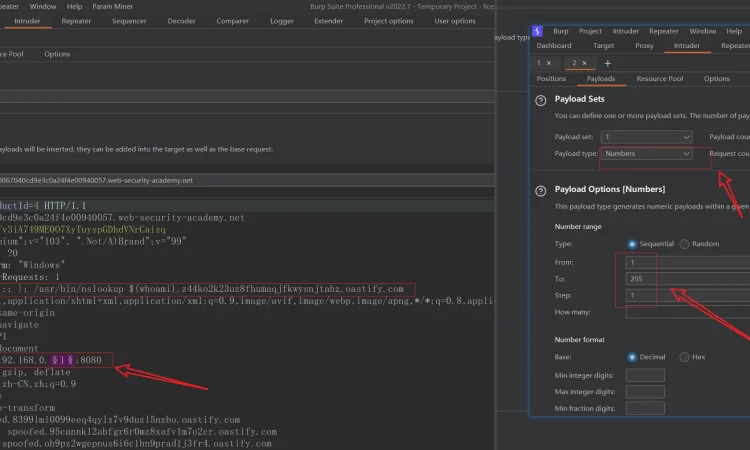750x450 pixels.
Task: Click the 'Number format' section label
Action: (579, 340)
